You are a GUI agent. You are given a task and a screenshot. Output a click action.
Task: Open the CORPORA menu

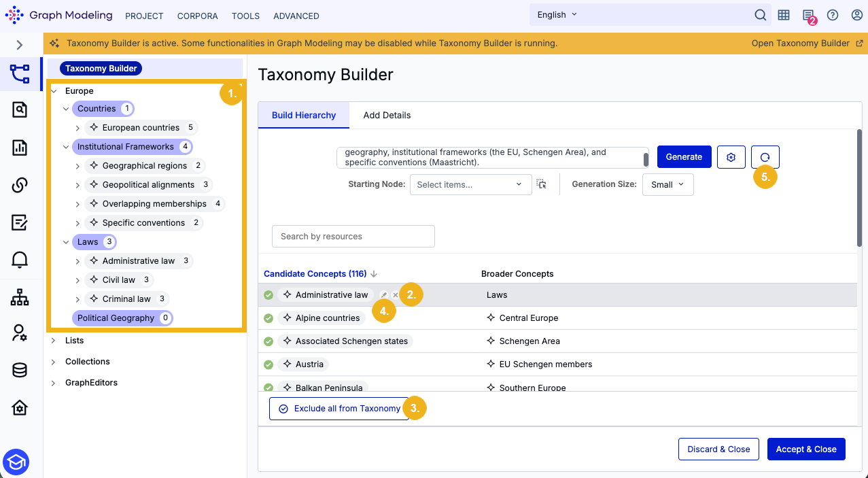(x=198, y=16)
